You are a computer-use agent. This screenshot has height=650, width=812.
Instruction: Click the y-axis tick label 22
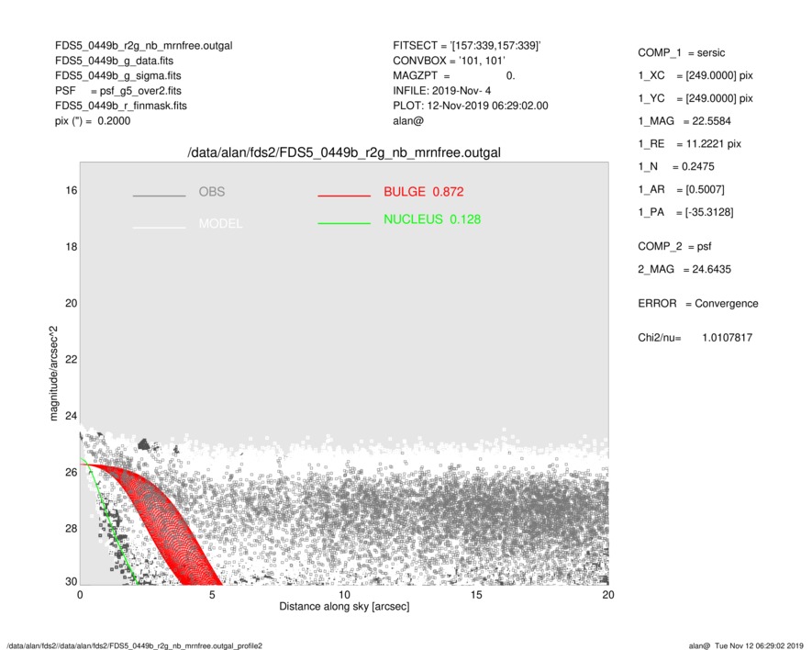(x=71, y=360)
